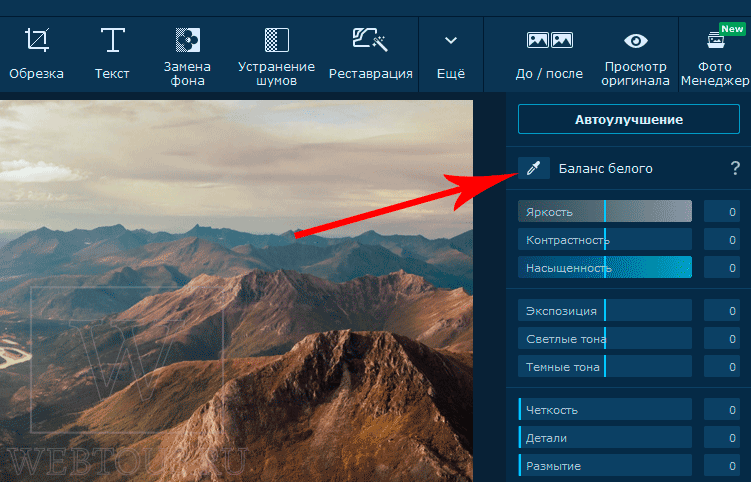Image resolution: width=751 pixels, height=482 pixels.
Task: Click the Размытие slider bar
Action: pyautogui.click(x=605, y=466)
